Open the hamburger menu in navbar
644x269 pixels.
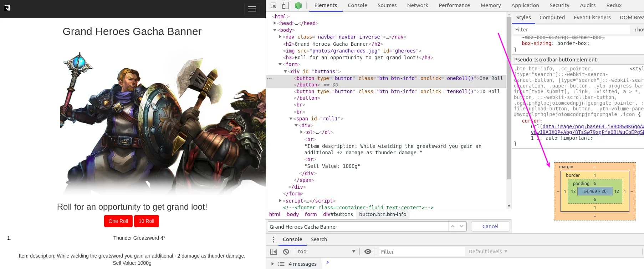click(x=252, y=9)
